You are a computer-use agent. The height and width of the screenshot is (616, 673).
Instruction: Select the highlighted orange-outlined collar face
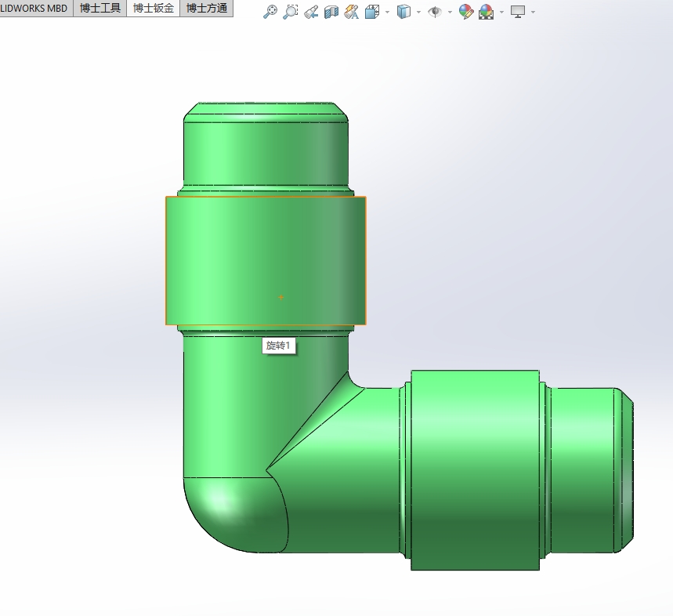click(266, 260)
